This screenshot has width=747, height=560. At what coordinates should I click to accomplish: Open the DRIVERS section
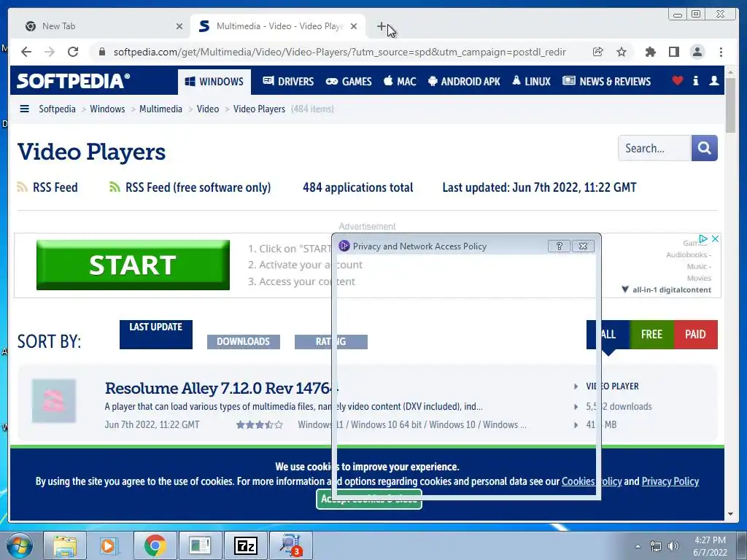pyautogui.click(x=288, y=82)
